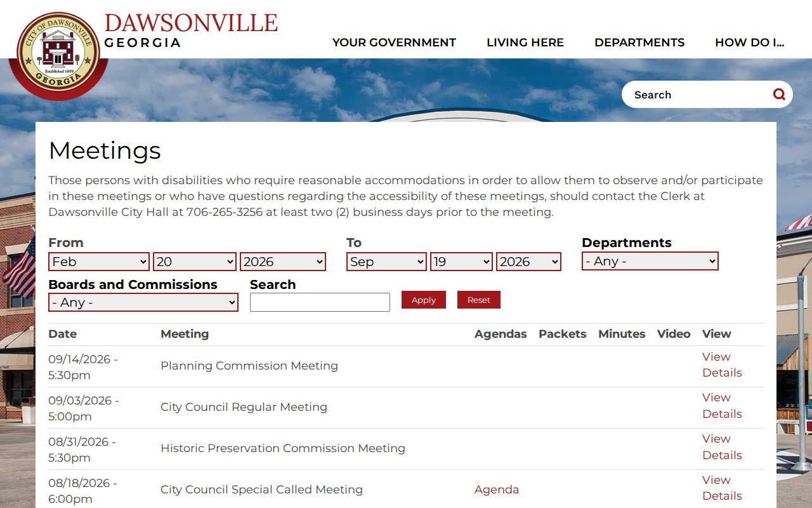Click the Historic Preservation Commission Meeting text
Screen dimensions: 812x508
click(x=283, y=448)
